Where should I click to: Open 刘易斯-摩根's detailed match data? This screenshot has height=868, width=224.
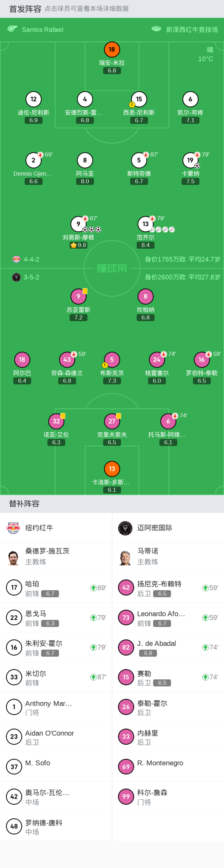[x=78, y=224]
